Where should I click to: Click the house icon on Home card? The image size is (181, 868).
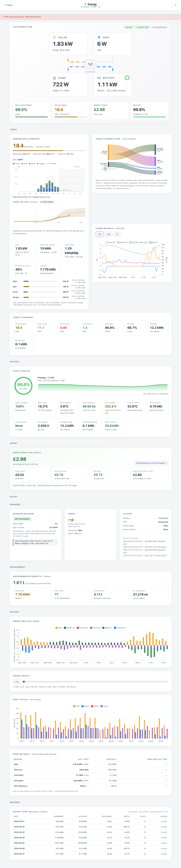pos(54,78)
